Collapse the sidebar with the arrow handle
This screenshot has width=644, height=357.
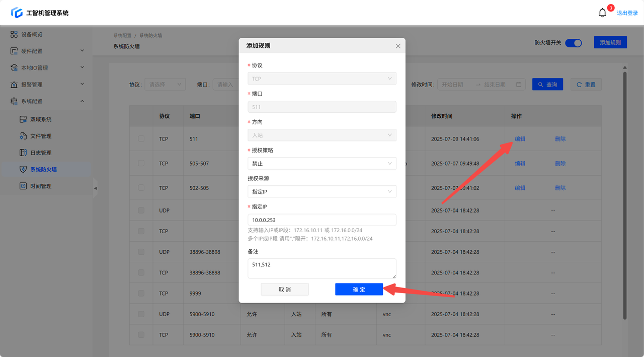click(95, 188)
